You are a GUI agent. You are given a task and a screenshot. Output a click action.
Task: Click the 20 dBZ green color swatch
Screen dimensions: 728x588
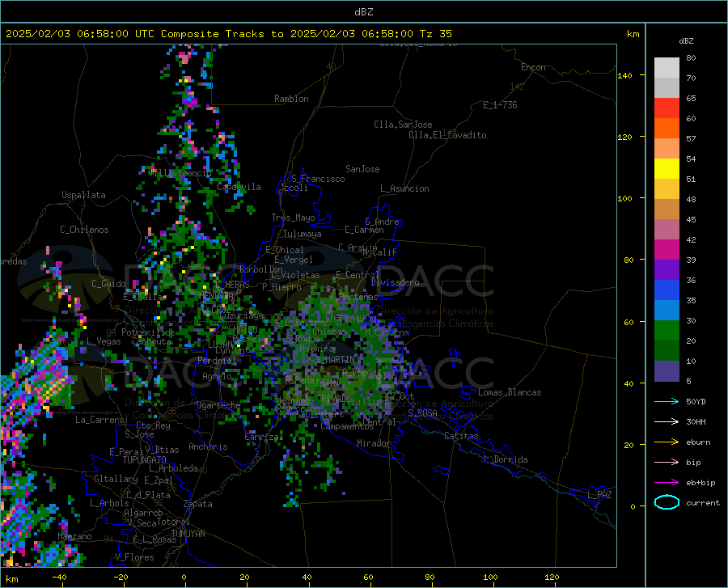pyautogui.click(x=667, y=331)
